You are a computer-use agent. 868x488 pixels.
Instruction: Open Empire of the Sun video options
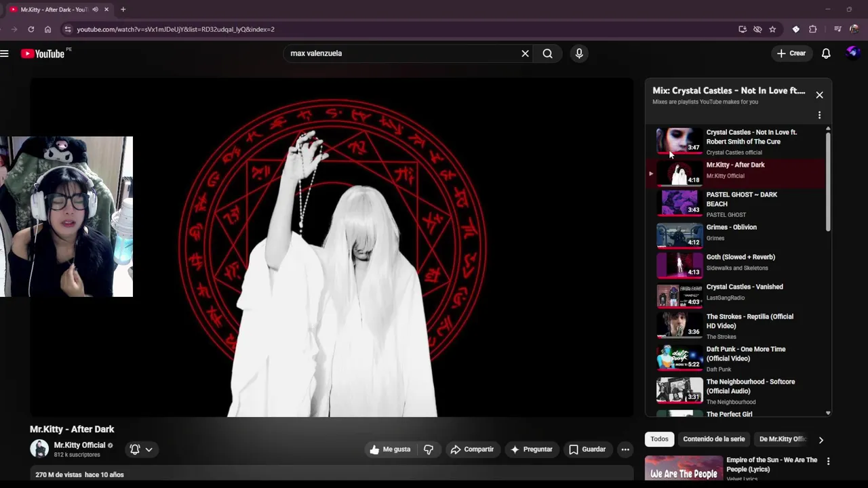point(828,461)
